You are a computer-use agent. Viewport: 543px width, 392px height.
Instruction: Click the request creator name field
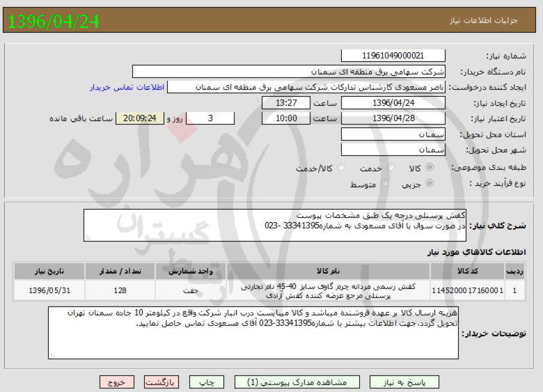pyautogui.click(x=306, y=87)
